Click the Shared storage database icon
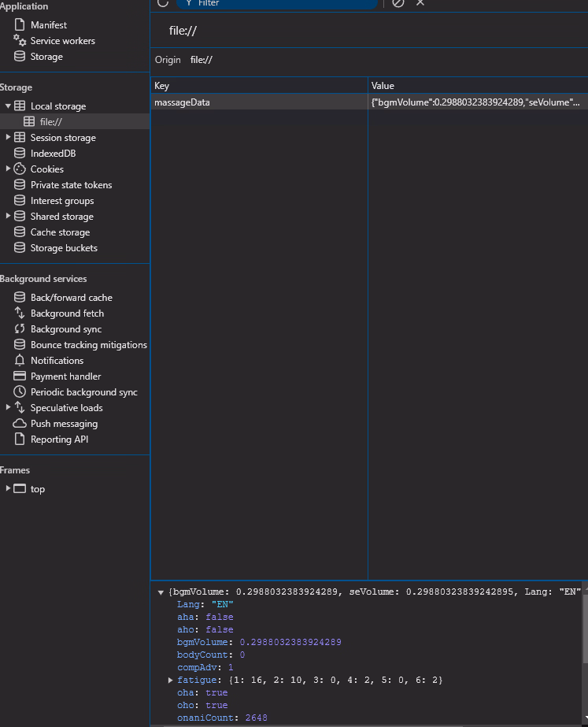 tap(20, 216)
